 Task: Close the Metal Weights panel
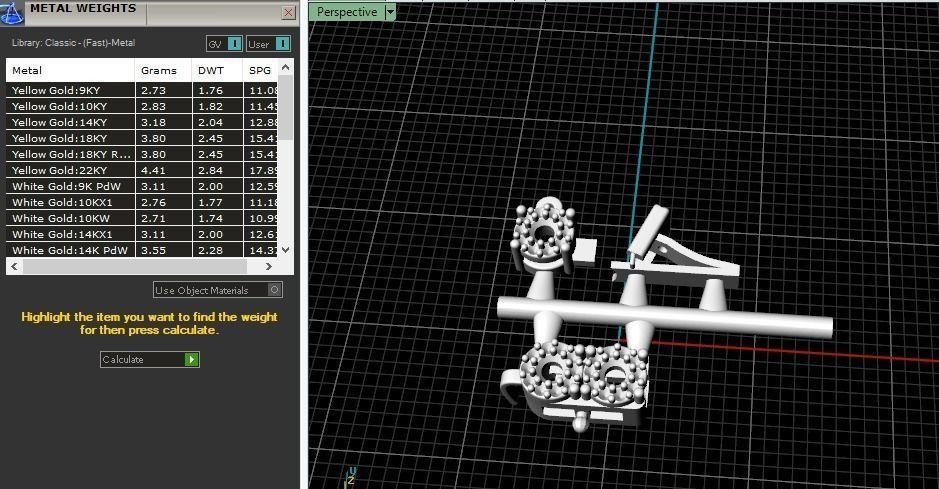click(289, 13)
